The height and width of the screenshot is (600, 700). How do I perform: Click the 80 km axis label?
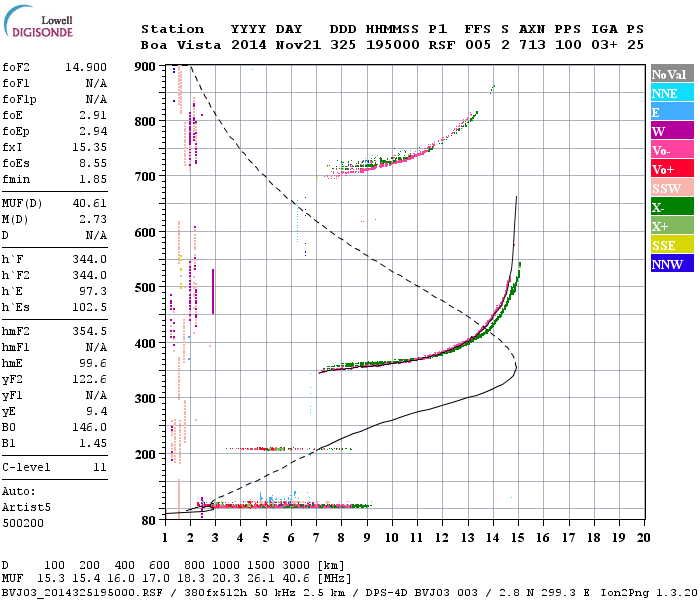point(149,521)
